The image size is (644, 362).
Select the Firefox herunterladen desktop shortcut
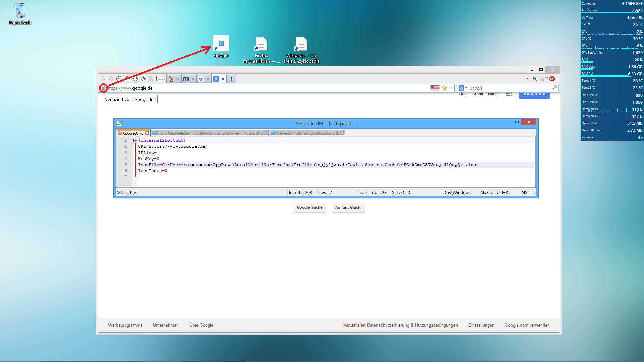point(261,50)
